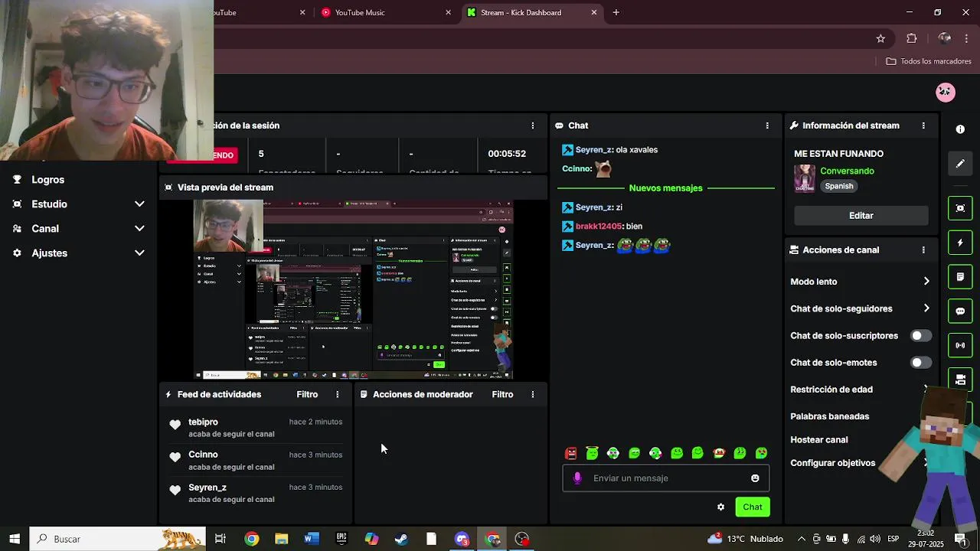This screenshot has width=980, height=551.
Task: Click the purple microphone icon in message box
Action: (x=577, y=478)
